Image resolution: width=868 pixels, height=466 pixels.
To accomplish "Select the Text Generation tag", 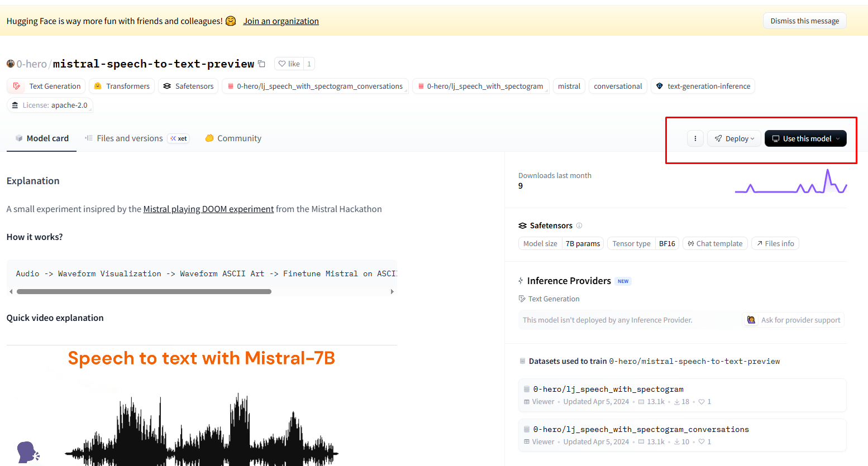I will 47,86.
